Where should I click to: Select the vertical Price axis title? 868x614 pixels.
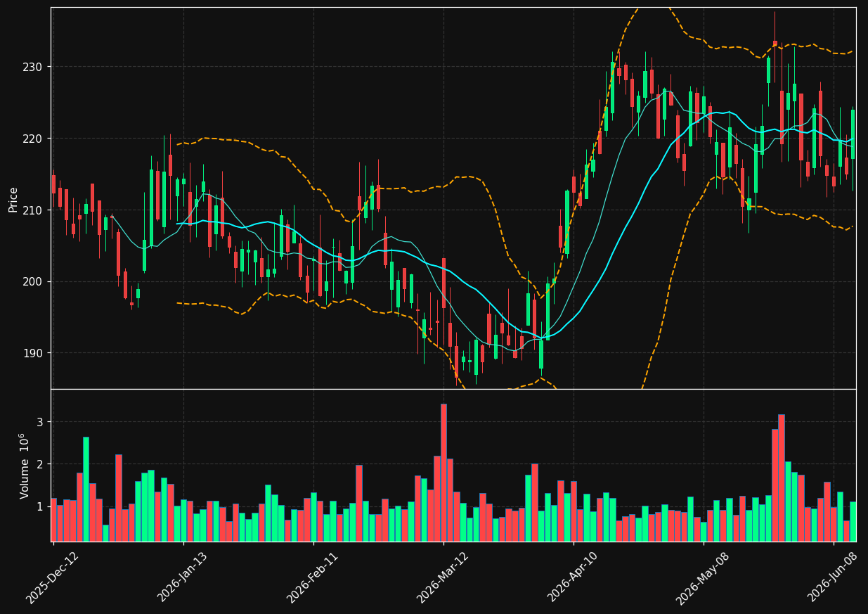(13, 198)
